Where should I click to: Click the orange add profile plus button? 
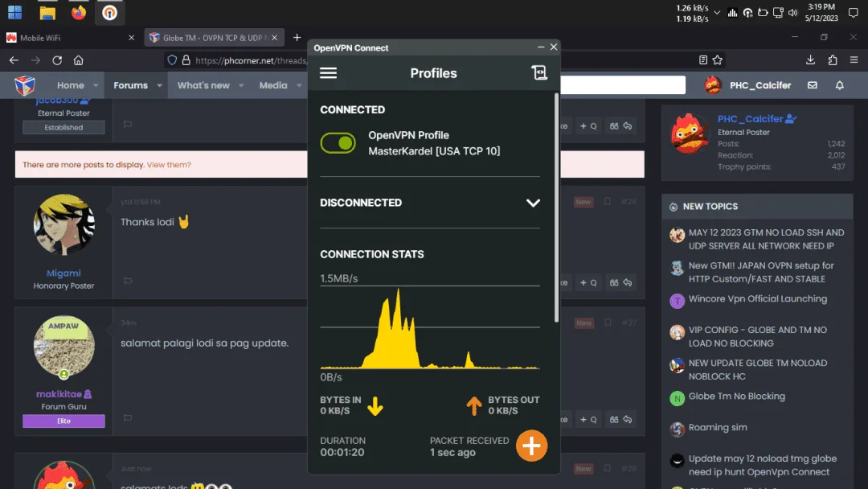531,446
